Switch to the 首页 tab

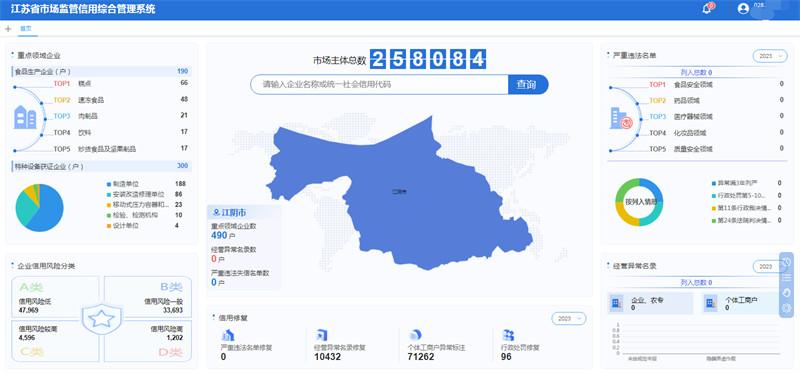tap(26, 29)
